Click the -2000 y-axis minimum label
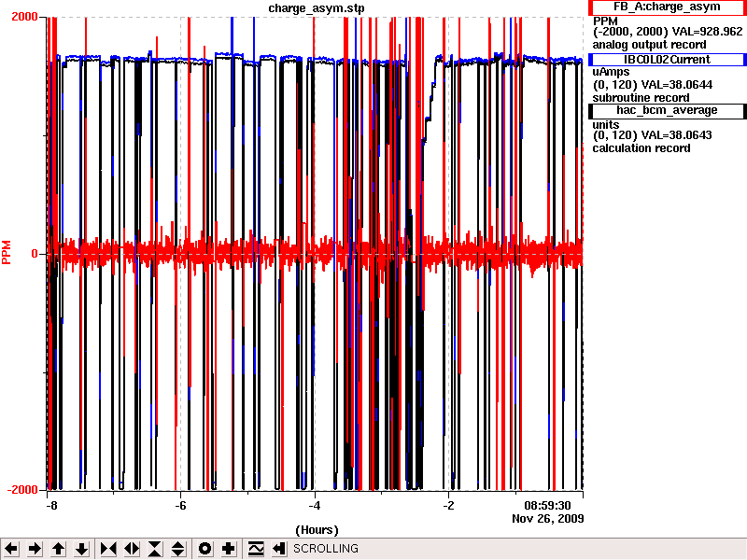 (22, 490)
